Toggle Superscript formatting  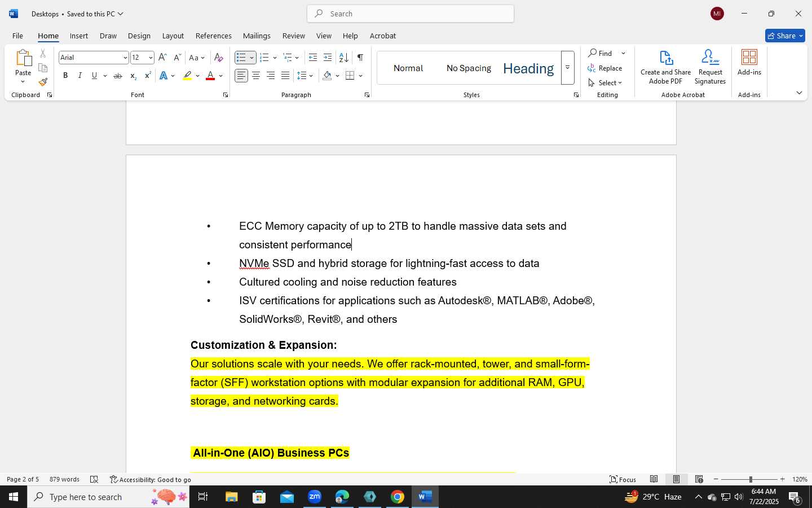(147, 76)
